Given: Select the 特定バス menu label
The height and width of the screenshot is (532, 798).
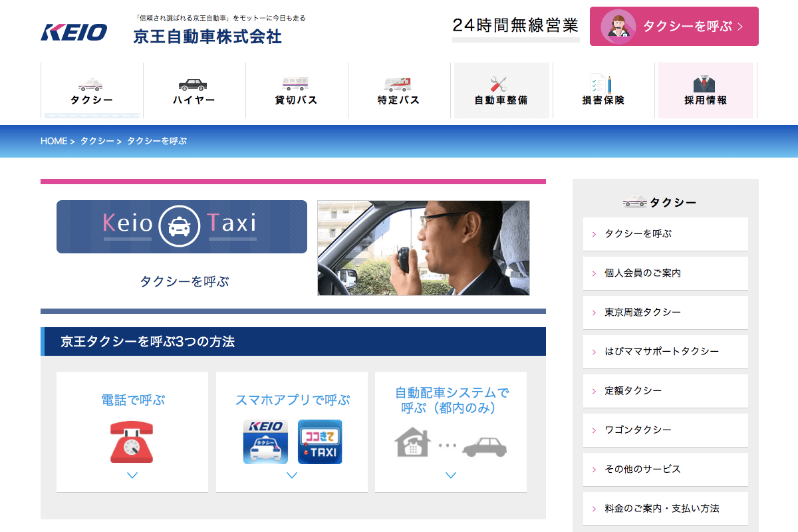Looking at the screenshot, I should 398,100.
